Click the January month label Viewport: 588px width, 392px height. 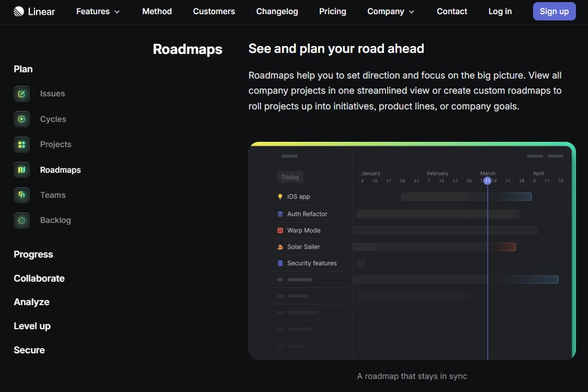(x=370, y=173)
